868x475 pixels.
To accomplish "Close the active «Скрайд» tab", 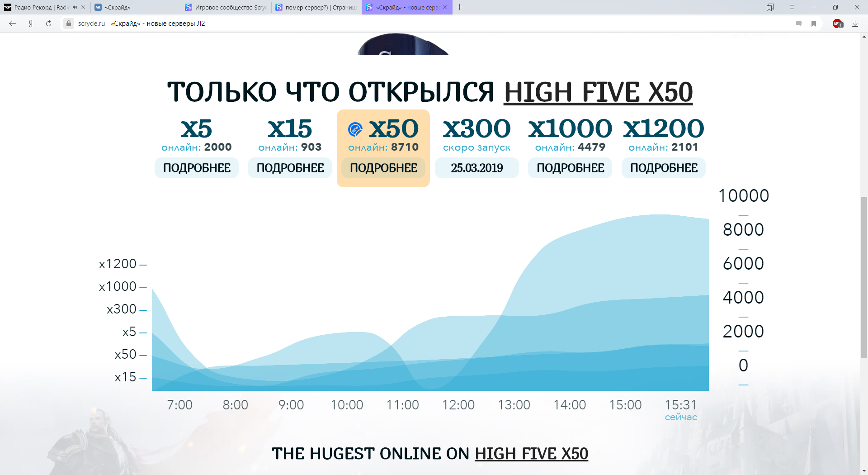I will [x=445, y=7].
